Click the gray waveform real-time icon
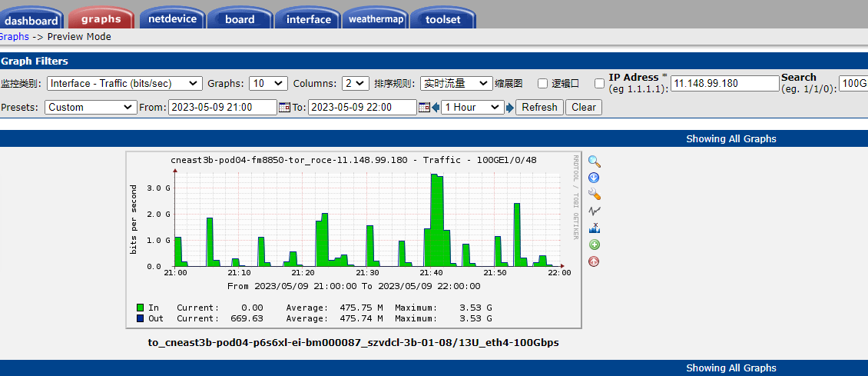 click(595, 211)
